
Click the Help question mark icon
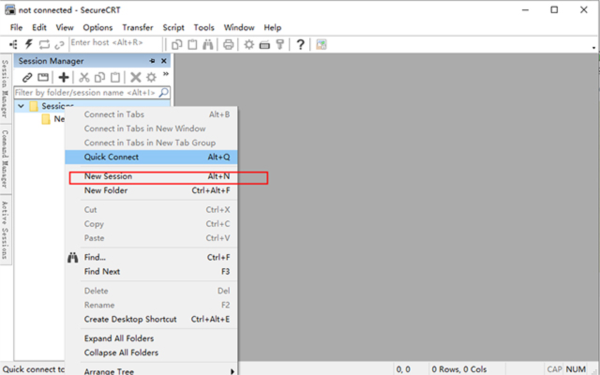click(x=300, y=44)
